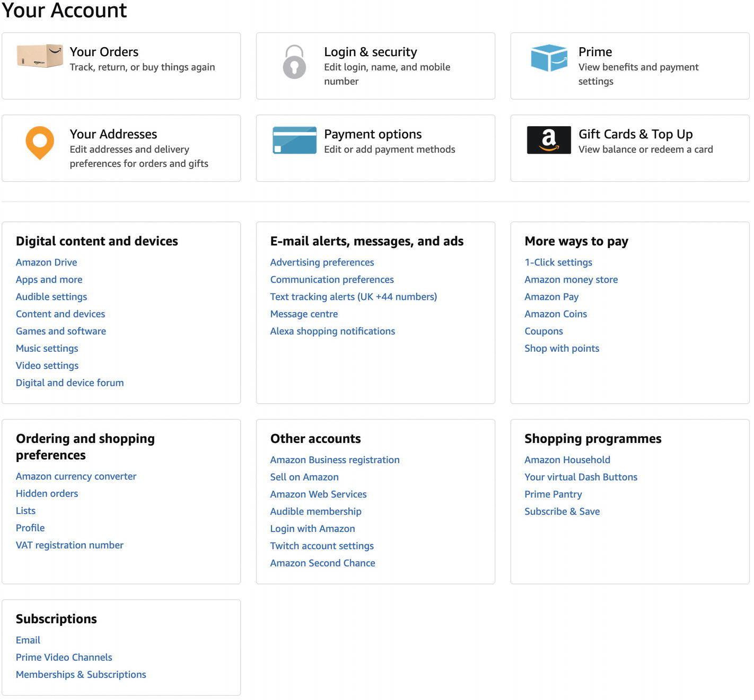
Task: Open Shop with points
Action: pos(562,349)
